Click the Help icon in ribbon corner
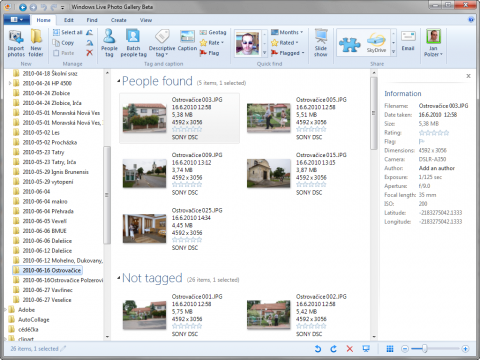This screenshot has height=360, width=480. (471, 20)
